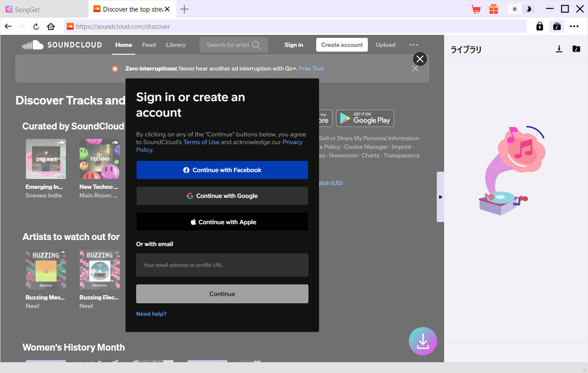This screenshot has height=373, width=588.
Task: Close the sign-in dialog
Action: pyautogui.click(x=420, y=59)
